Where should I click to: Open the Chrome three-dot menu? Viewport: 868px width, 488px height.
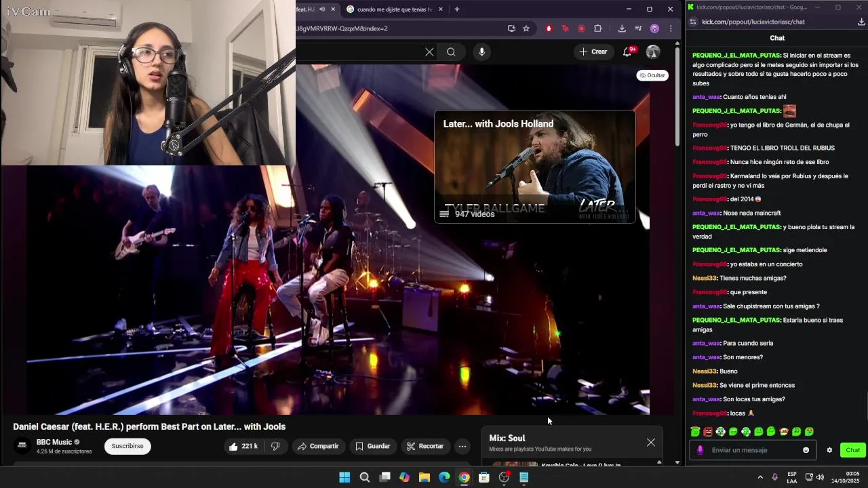[671, 28]
